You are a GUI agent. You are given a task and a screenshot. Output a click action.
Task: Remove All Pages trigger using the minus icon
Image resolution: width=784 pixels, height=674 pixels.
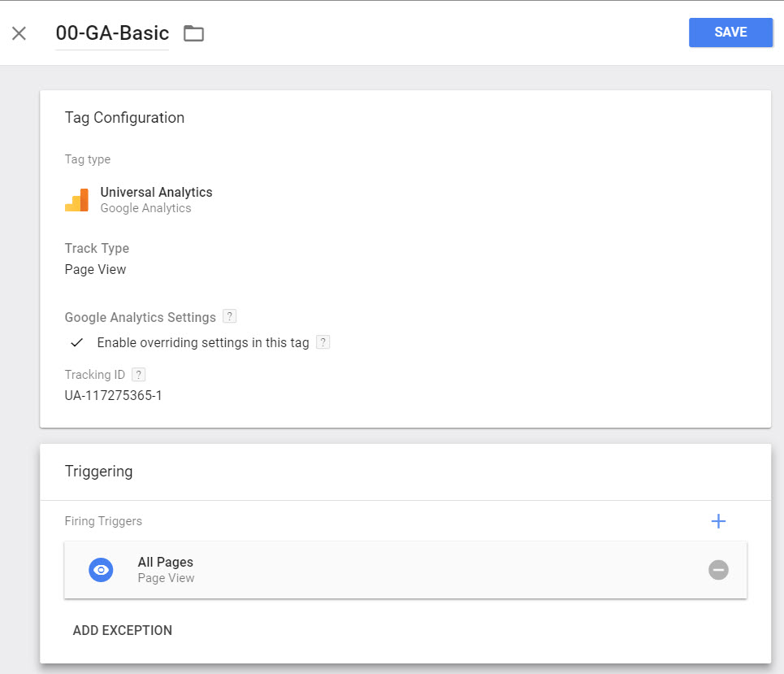718,570
